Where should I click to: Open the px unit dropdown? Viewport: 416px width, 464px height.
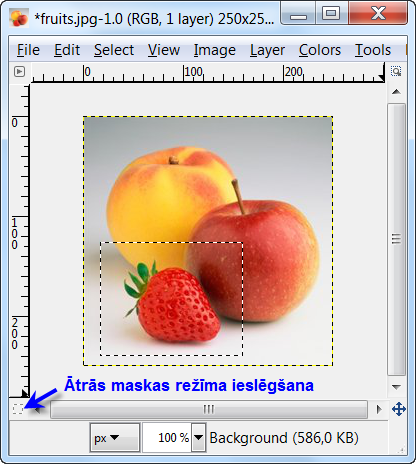pyautogui.click(x=114, y=438)
